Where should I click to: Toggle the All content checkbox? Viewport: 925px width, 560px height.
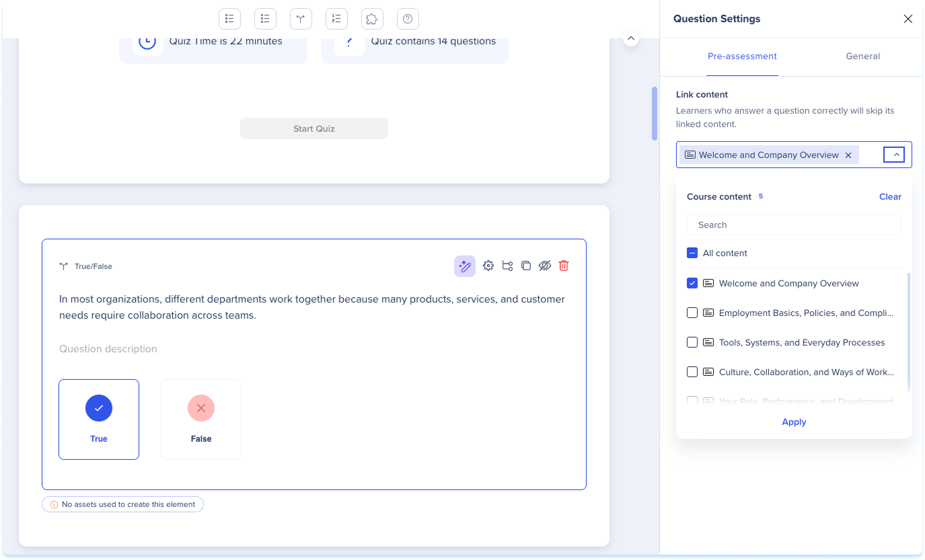(x=692, y=253)
